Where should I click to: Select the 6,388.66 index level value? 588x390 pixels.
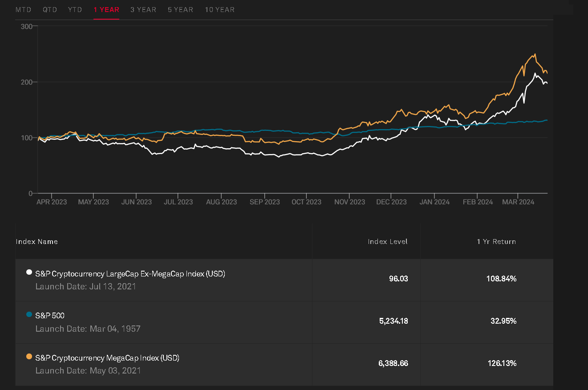[393, 363]
